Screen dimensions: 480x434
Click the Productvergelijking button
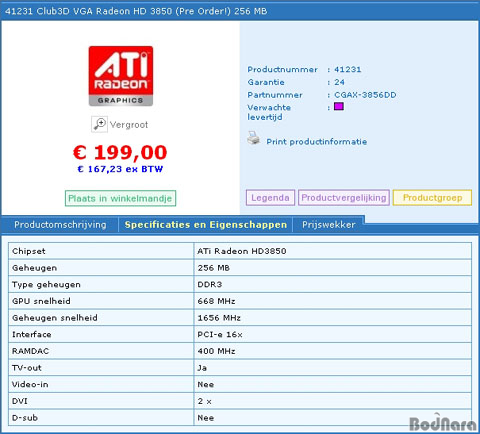(x=344, y=198)
